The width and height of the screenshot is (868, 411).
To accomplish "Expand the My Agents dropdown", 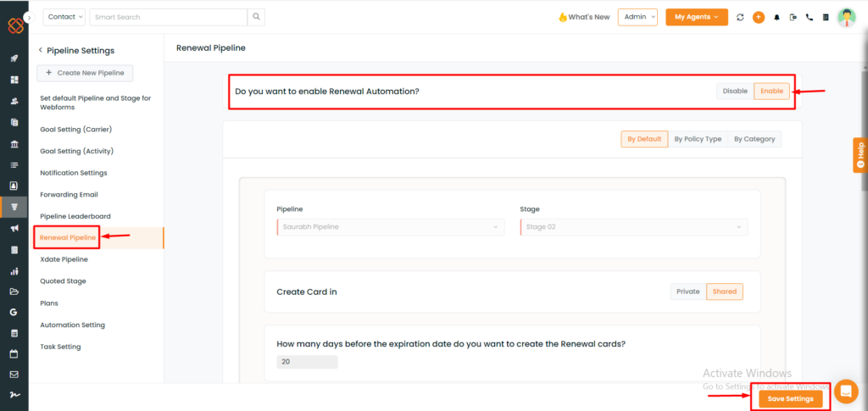I will tap(697, 17).
